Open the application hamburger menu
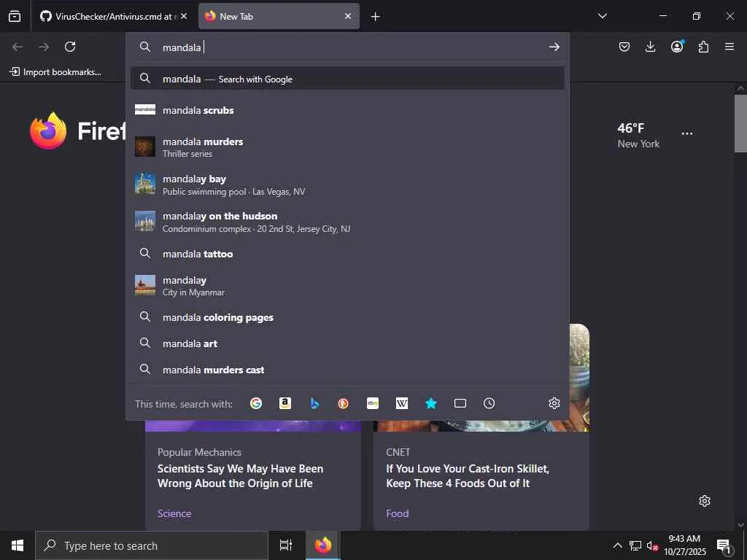This screenshot has height=560, width=747. (x=729, y=47)
